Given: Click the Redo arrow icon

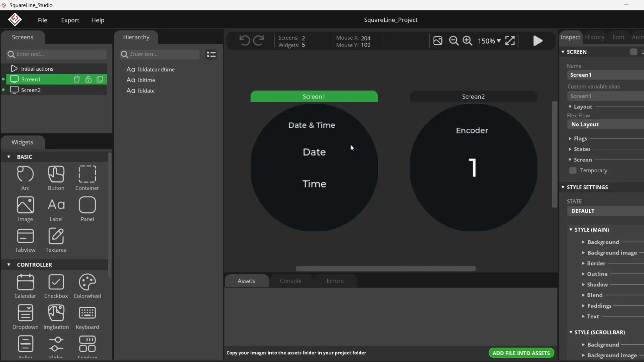Looking at the screenshot, I should click(258, 41).
